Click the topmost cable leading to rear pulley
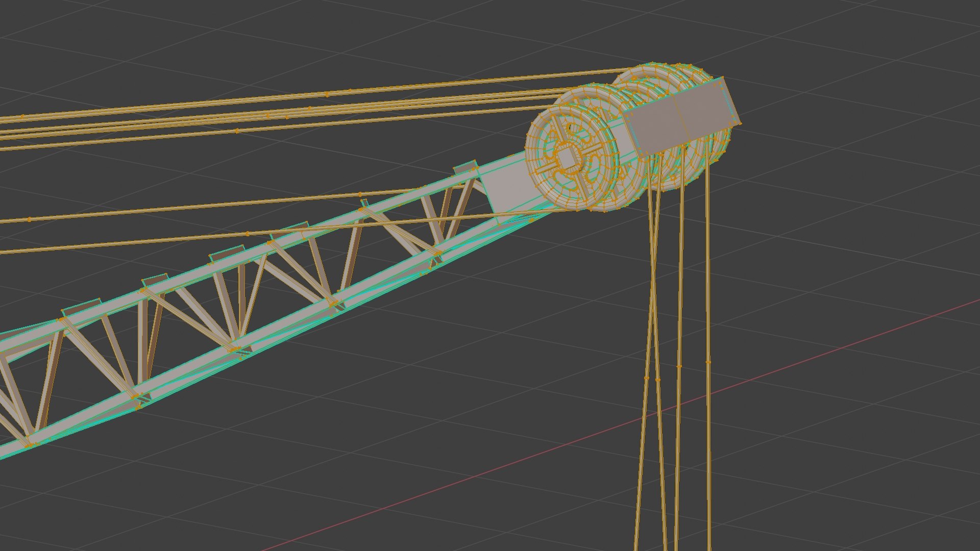 point(316,95)
